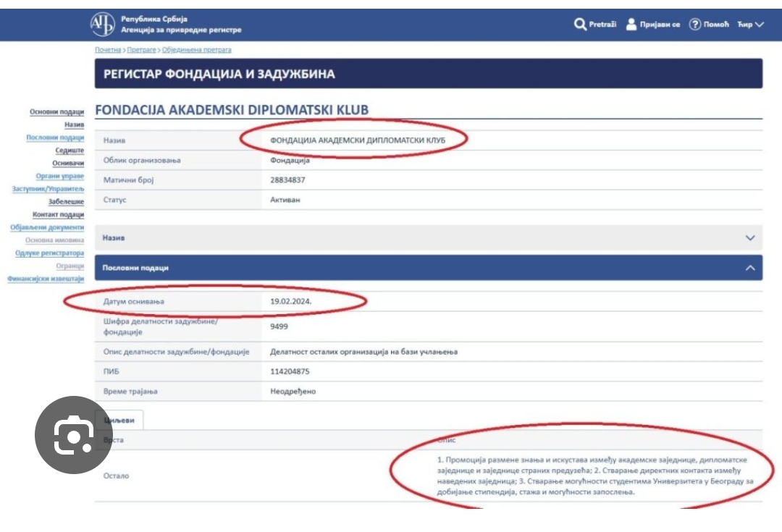Select the Облик организовања value Фондација
The image size is (782, 532).
coord(290,160)
